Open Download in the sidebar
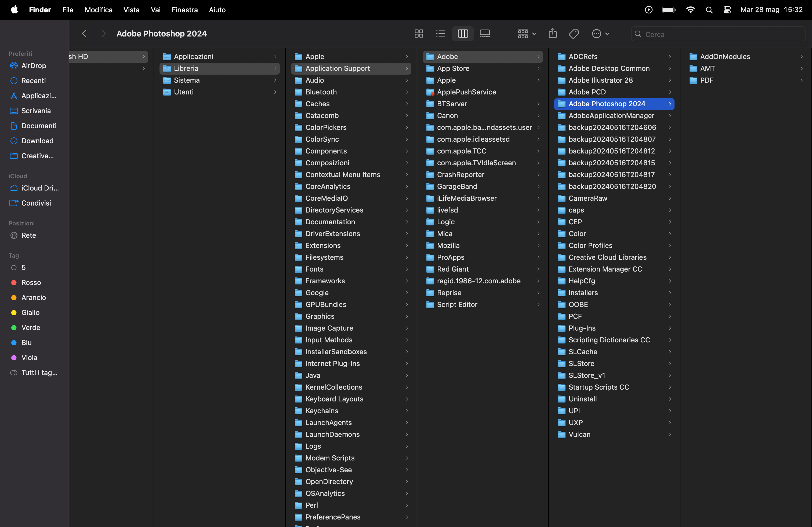812x527 pixels. 34,141
